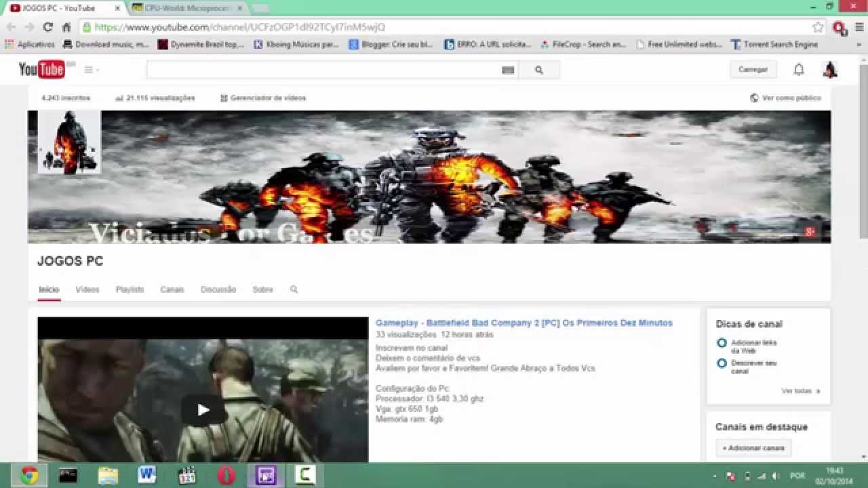Open the Sobre tab
Viewport: 868px width, 488px height.
(262, 289)
